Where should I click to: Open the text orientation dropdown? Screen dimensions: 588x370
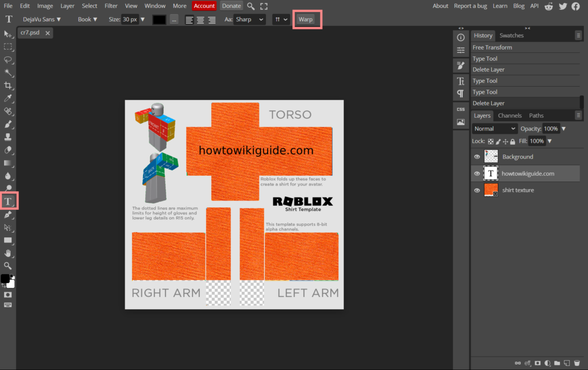pyautogui.click(x=281, y=20)
